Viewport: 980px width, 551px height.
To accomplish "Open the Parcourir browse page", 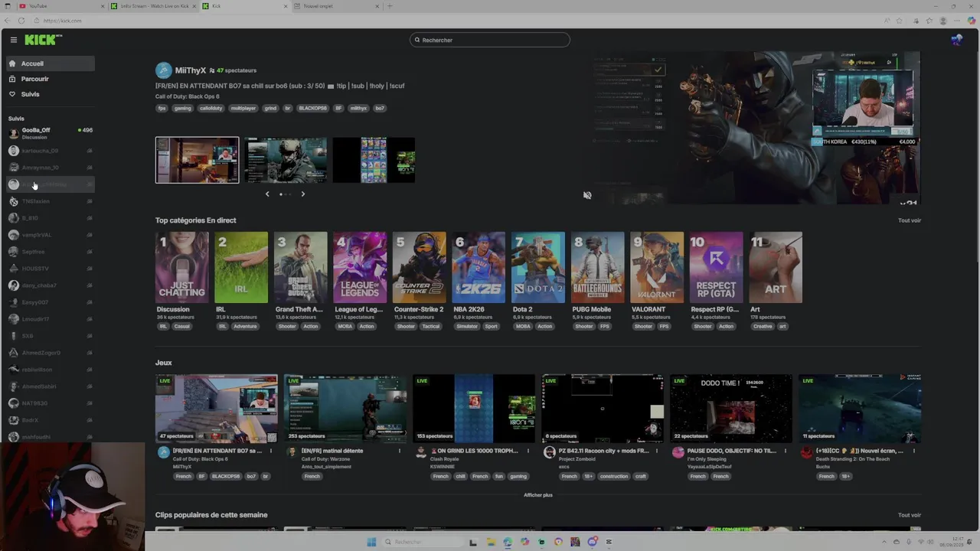I will point(51,79).
